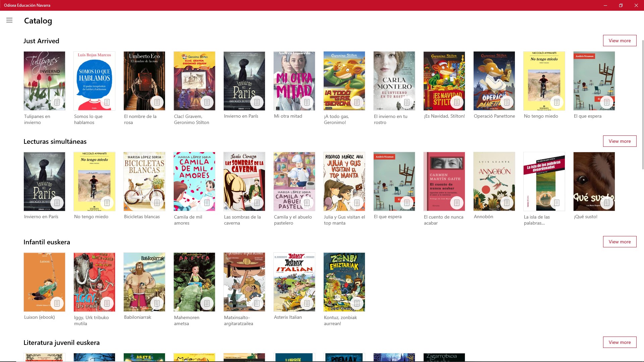View more Just Arrived books
The width and height of the screenshot is (644, 362).
click(x=620, y=41)
